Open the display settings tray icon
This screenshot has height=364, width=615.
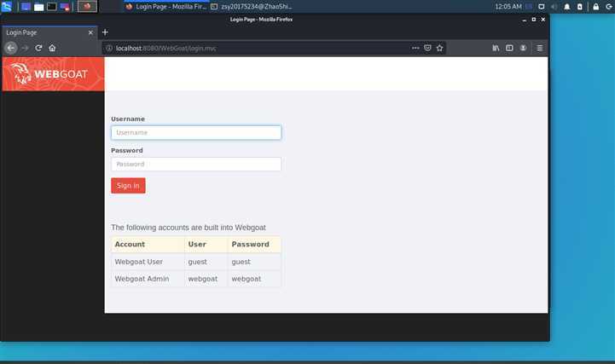pos(542,7)
